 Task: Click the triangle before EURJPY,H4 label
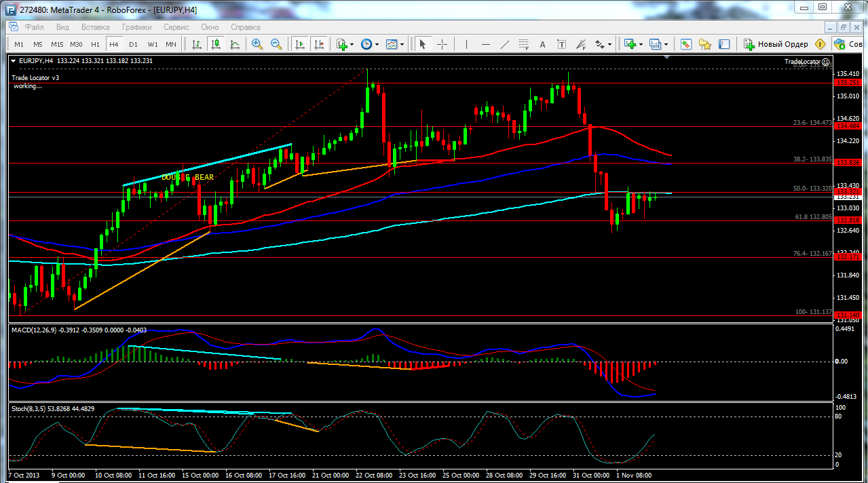click(14, 60)
